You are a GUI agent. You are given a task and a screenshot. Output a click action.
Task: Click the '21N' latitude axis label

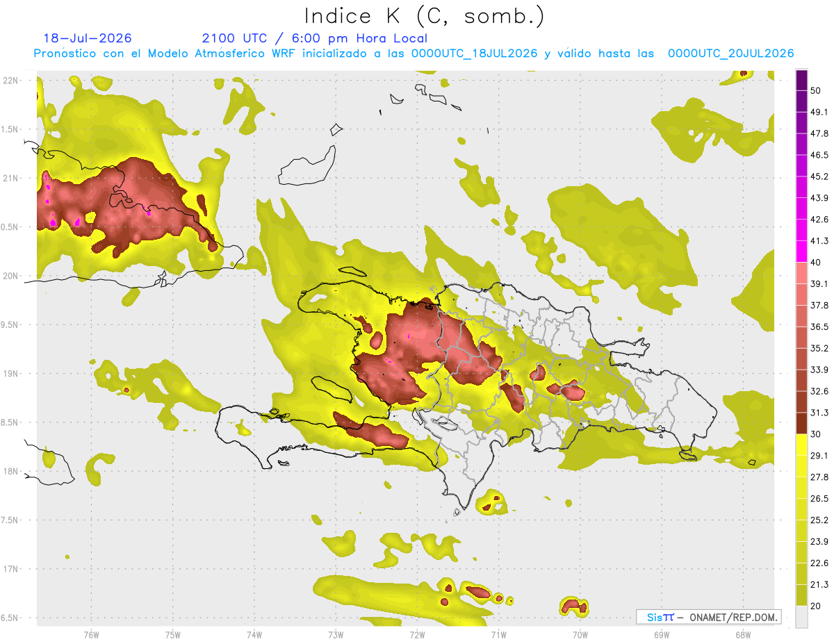coord(10,178)
